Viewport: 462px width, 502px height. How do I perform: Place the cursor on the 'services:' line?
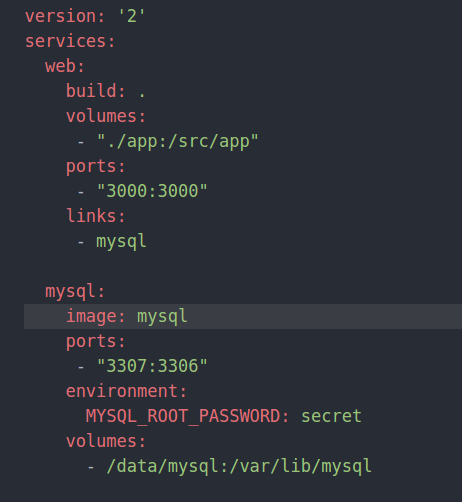(70, 41)
